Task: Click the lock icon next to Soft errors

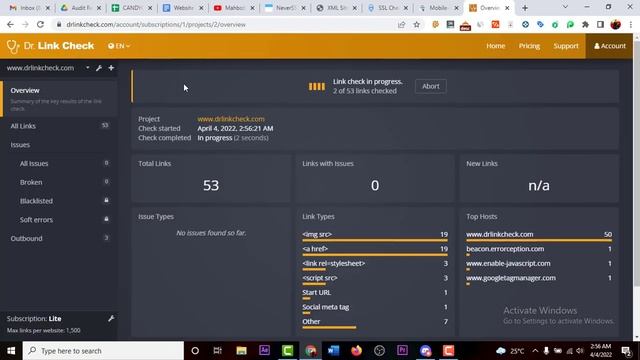Action: click(x=106, y=219)
